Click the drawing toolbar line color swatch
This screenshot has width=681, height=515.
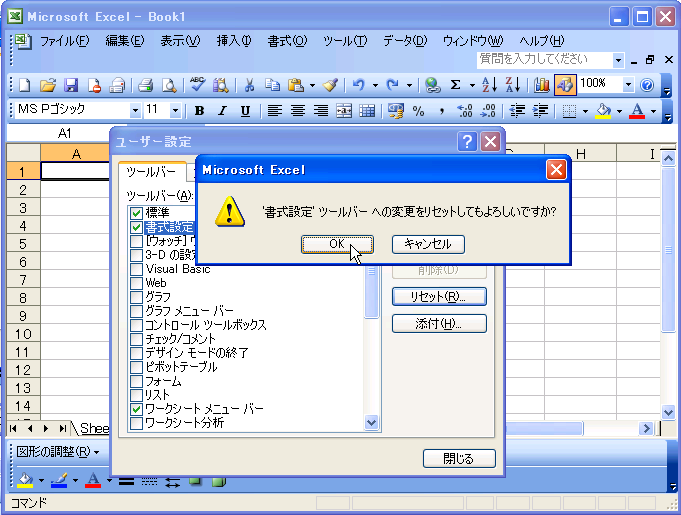point(59,480)
